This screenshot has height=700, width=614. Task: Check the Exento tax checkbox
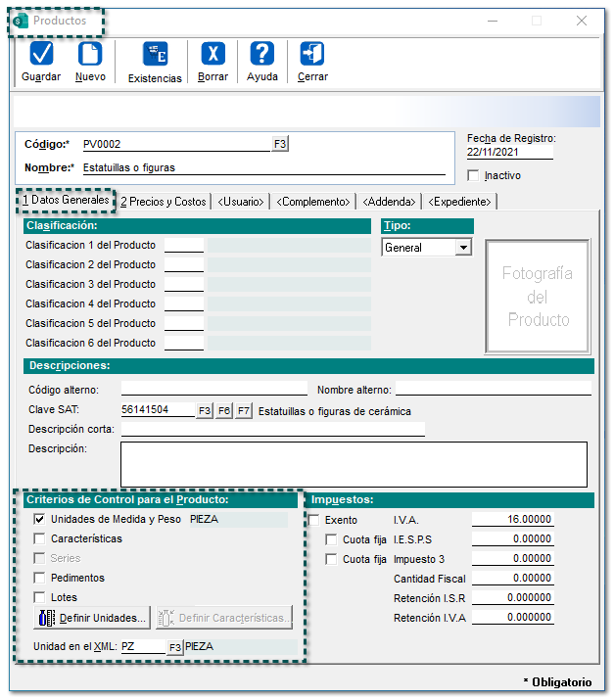coord(314,520)
